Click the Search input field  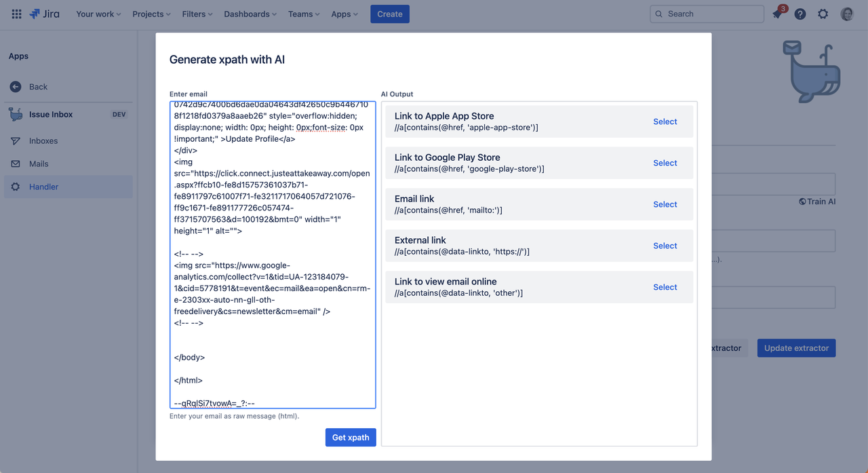(707, 14)
